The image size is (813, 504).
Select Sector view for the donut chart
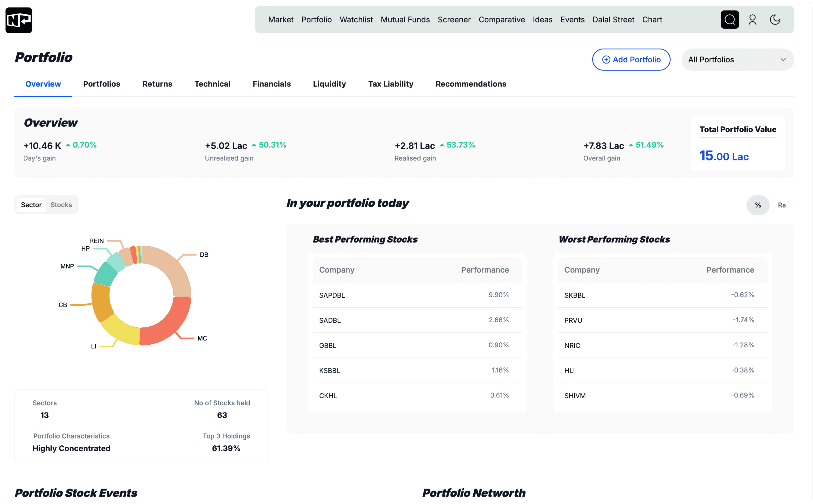(x=31, y=205)
